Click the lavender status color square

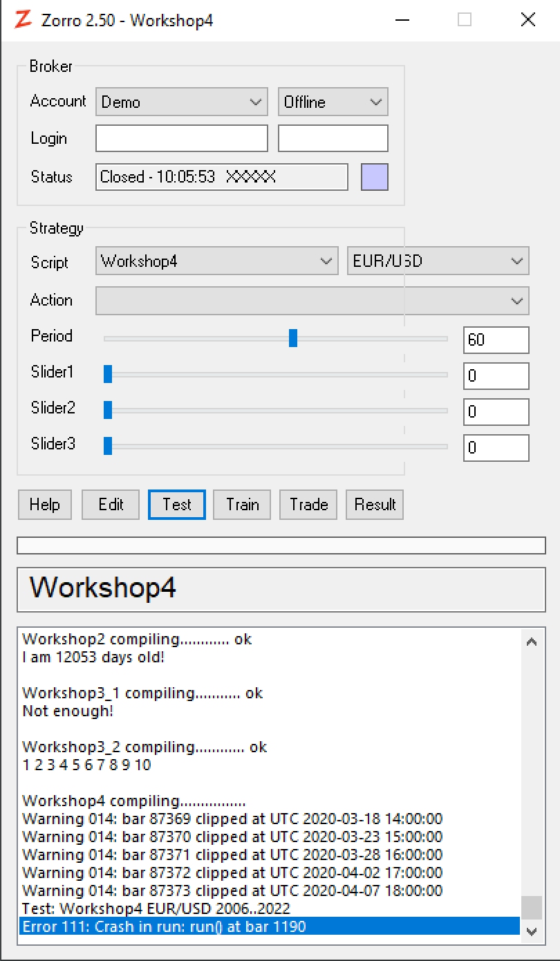point(374,177)
